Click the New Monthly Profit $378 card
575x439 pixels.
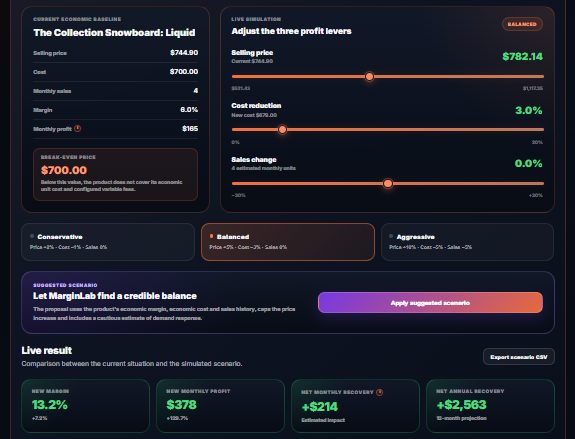coord(220,406)
